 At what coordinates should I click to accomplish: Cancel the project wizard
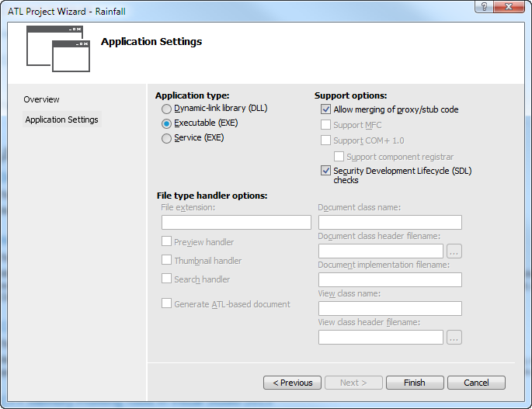click(x=476, y=383)
